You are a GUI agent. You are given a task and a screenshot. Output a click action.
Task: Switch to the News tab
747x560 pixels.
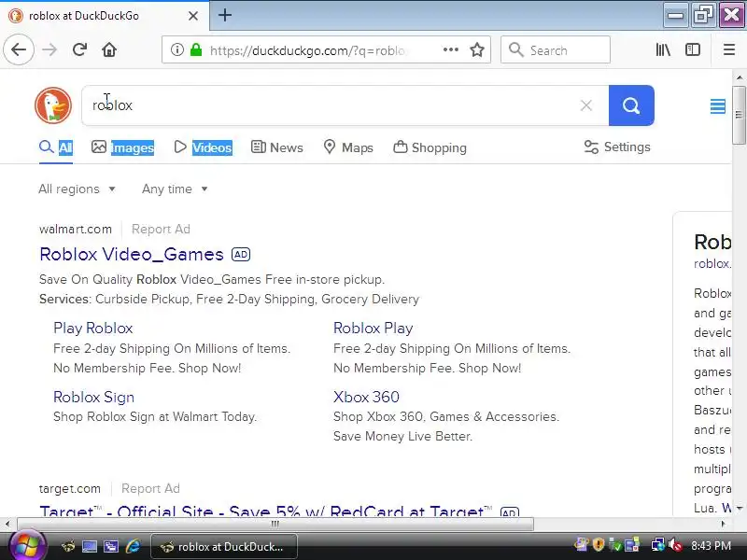[x=276, y=147]
